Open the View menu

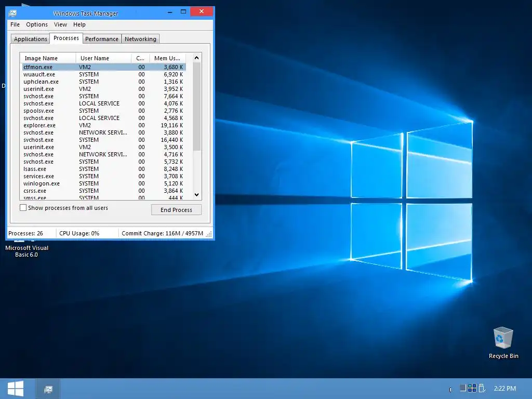[x=60, y=24]
